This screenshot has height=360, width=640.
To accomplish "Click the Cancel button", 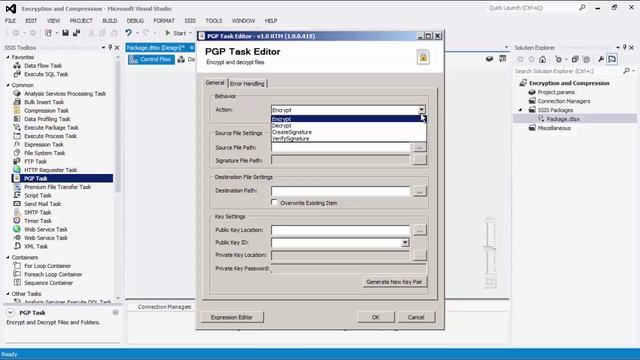I will click(x=416, y=317).
